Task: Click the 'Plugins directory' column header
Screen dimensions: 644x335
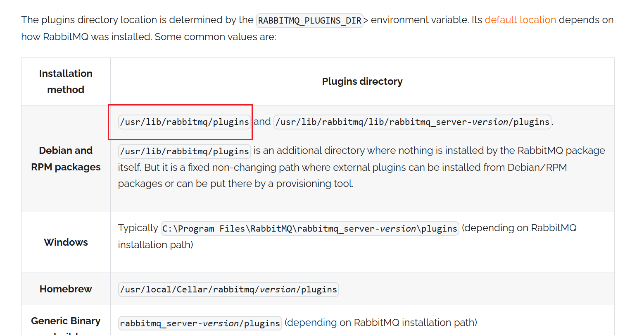Action: point(362,81)
